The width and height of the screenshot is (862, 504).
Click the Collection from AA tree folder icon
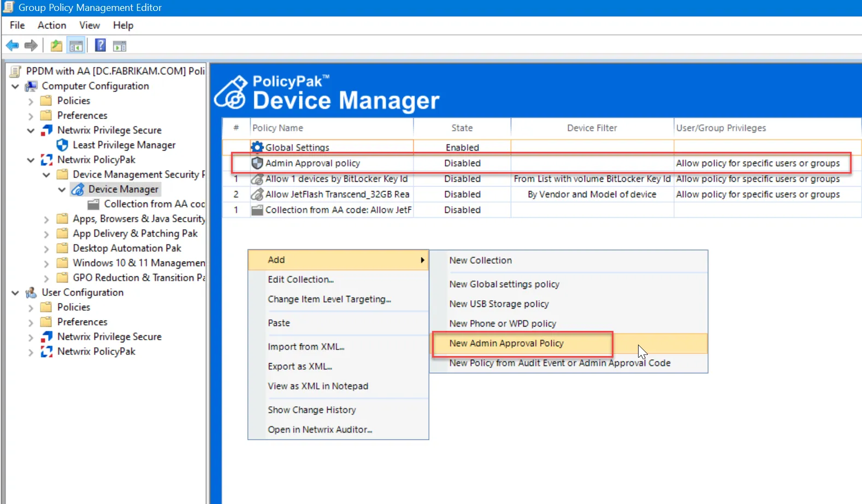93,204
